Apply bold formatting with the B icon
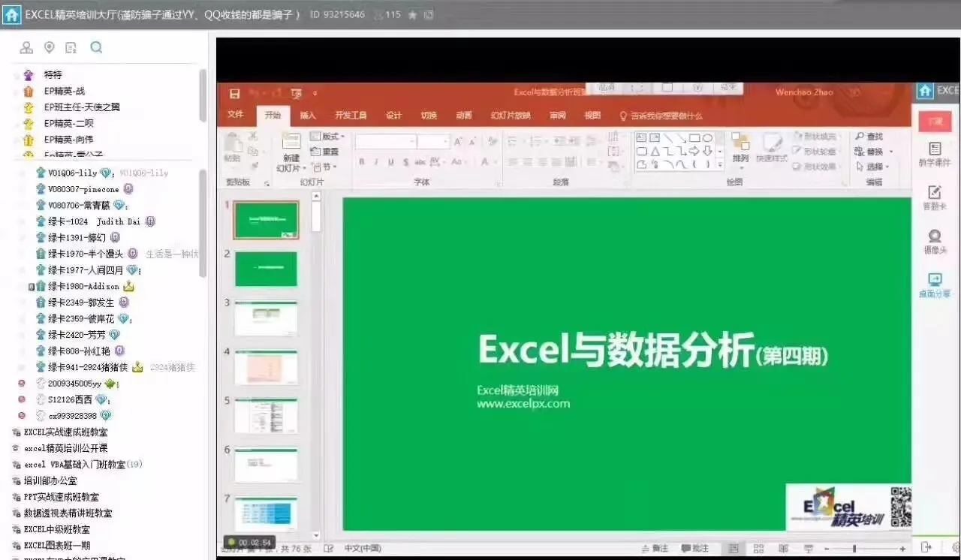Image resolution: width=961 pixels, height=560 pixels. [x=362, y=162]
